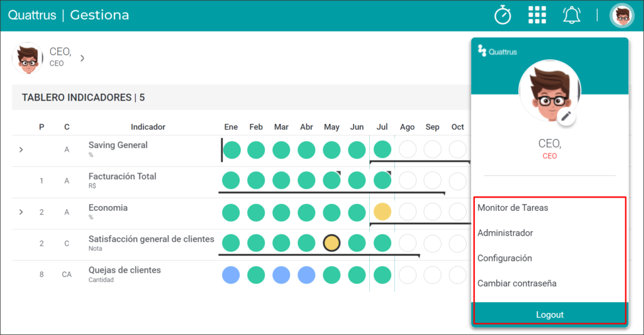The width and height of the screenshot is (644, 335).
Task: Click the Indicador column header
Action: [x=148, y=127]
